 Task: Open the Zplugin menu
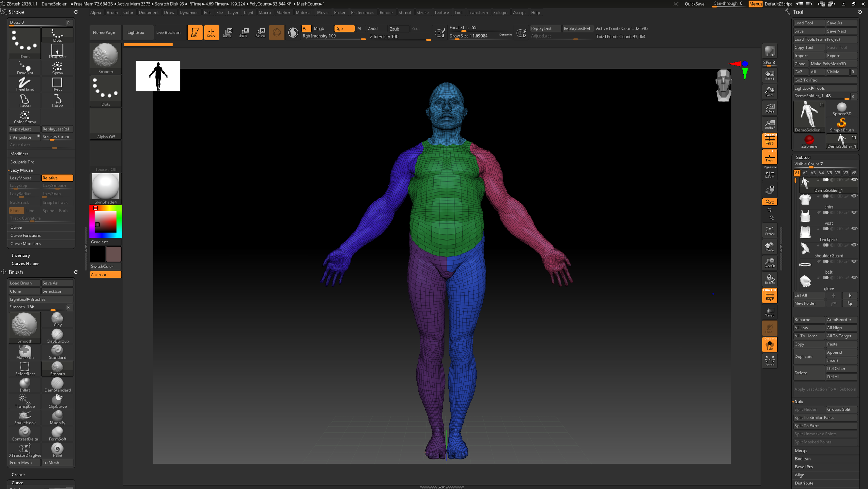(500, 13)
